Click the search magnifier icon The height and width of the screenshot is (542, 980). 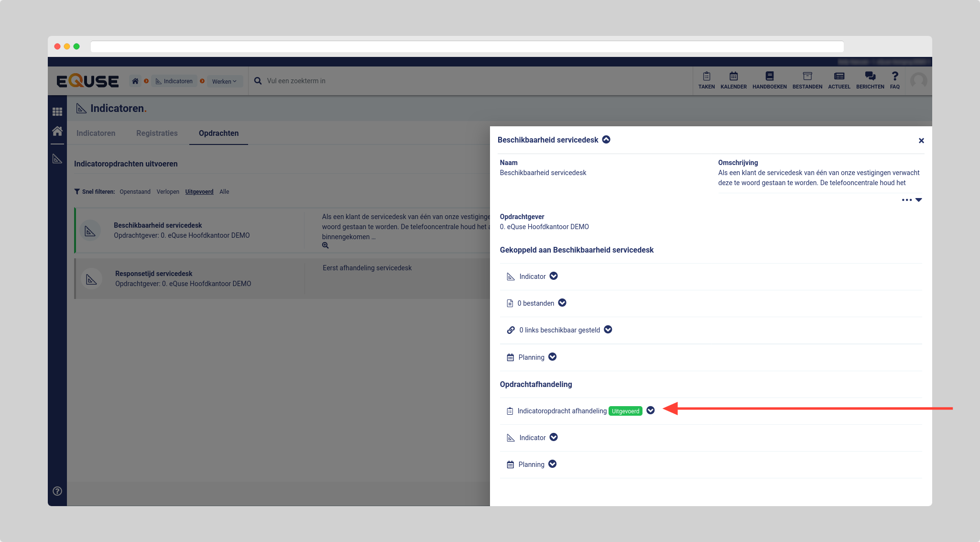tap(258, 81)
